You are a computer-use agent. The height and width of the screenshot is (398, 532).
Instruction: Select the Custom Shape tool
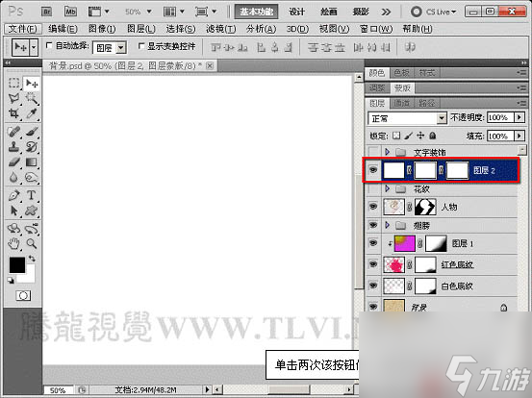tap(32, 211)
